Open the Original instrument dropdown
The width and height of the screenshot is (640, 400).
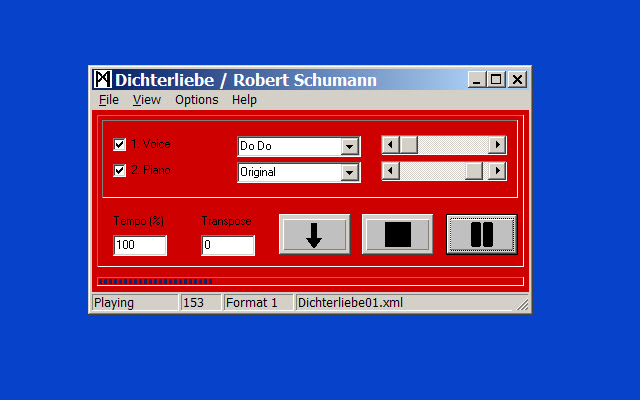[350, 172]
